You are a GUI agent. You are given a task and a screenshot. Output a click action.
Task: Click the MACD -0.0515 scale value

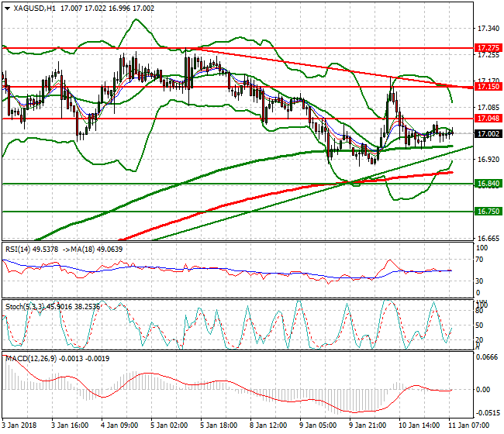pos(488,413)
